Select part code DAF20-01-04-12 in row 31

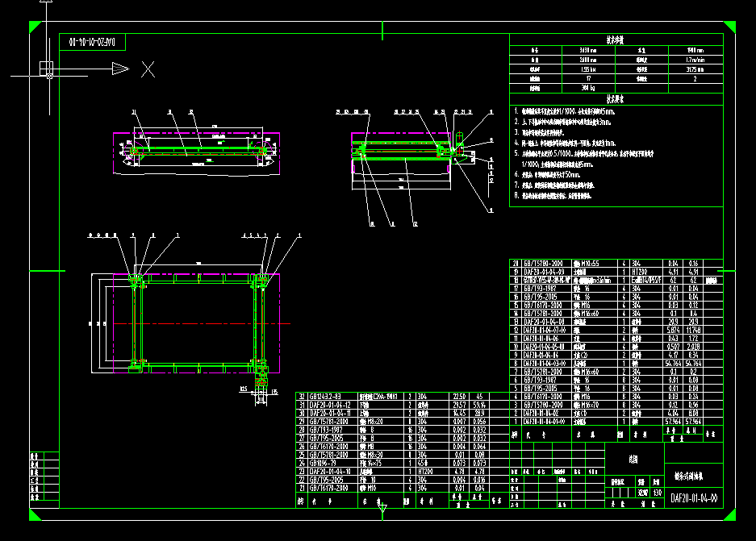(x=330, y=406)
